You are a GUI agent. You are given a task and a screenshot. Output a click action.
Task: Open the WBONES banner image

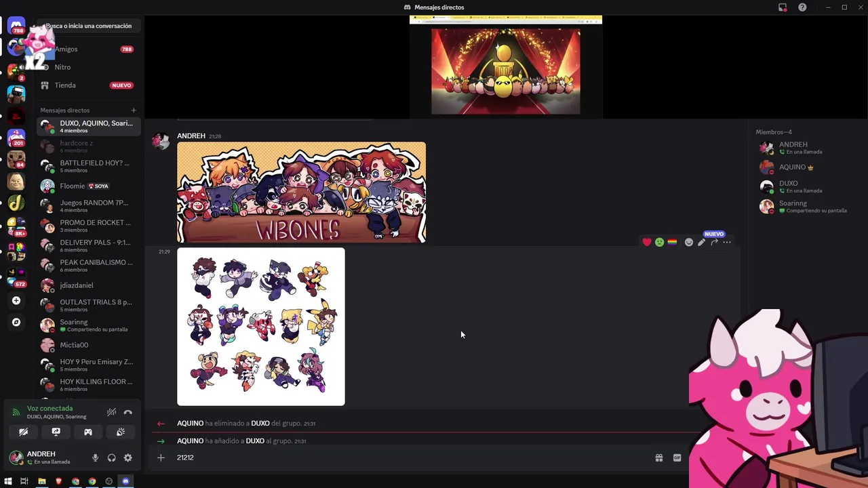(x=301, y=192)
